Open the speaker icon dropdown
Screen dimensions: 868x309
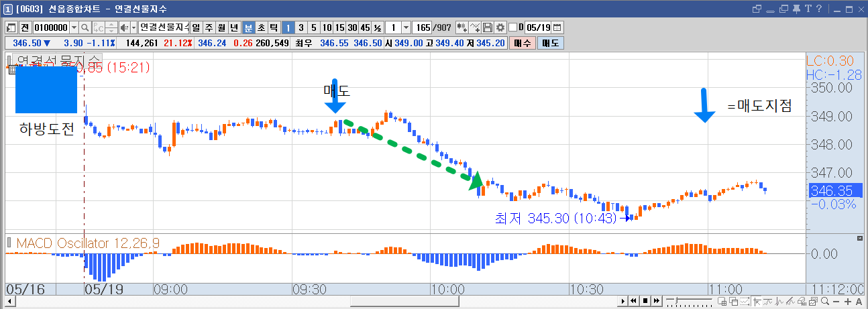(x=133, y=27)
